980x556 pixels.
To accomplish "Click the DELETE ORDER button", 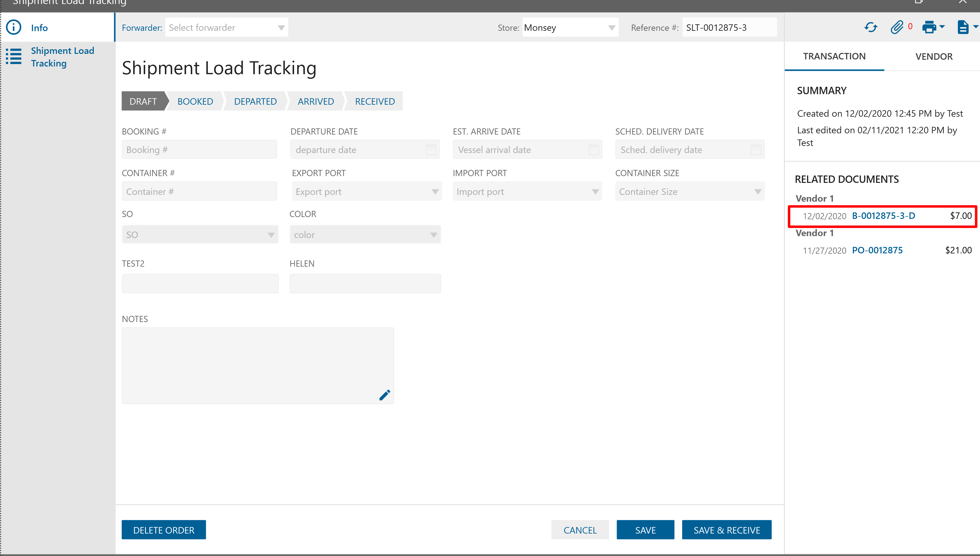I will 164,530.
